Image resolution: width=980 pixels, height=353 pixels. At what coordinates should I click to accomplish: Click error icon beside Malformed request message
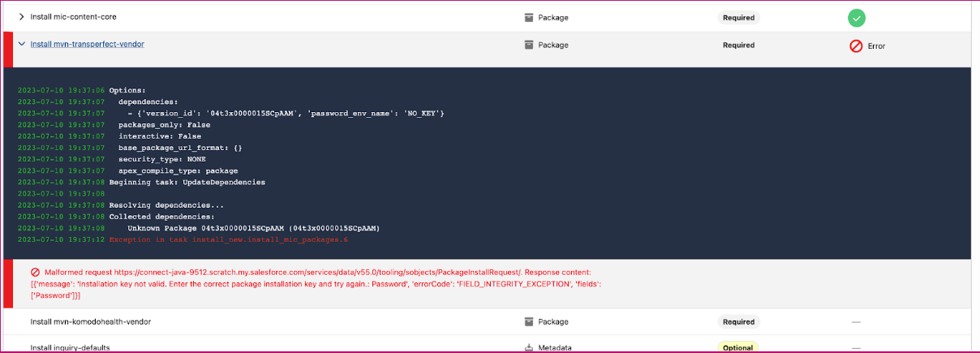(36, 272)
